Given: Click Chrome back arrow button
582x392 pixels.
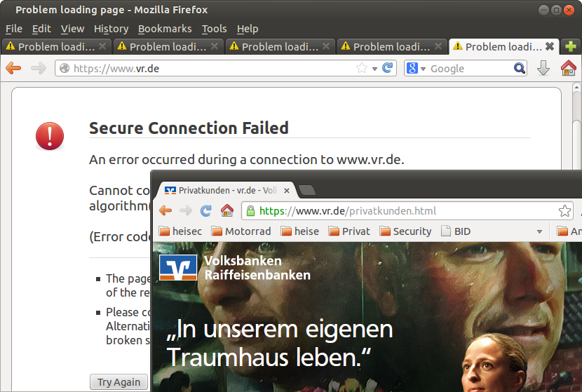Looking at the screenshot, I should (165, 211).
